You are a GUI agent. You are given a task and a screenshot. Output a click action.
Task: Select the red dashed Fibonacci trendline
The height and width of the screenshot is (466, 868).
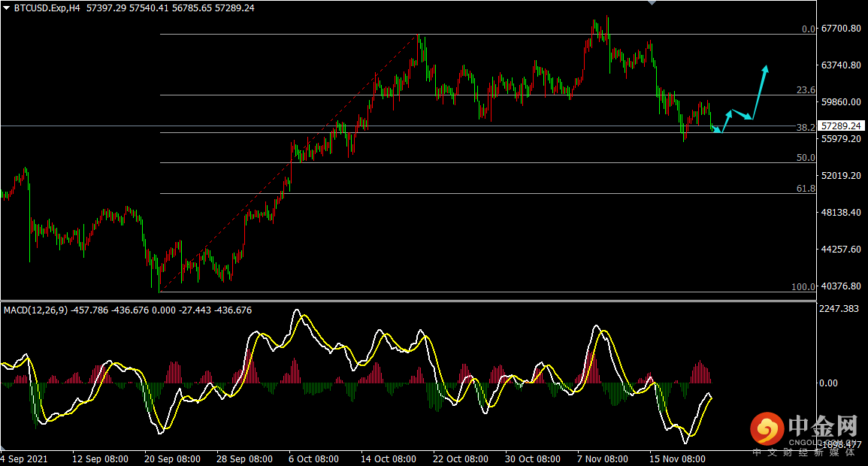click(288, 164)
